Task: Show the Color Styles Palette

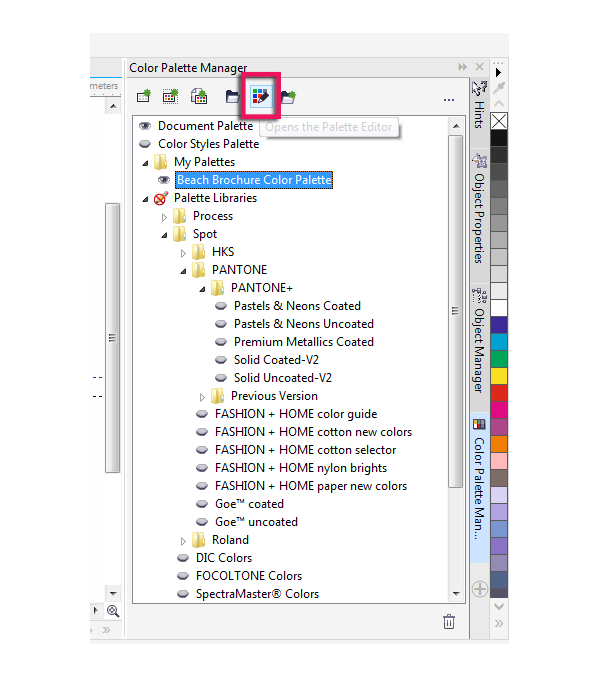Action: point(145,144)
